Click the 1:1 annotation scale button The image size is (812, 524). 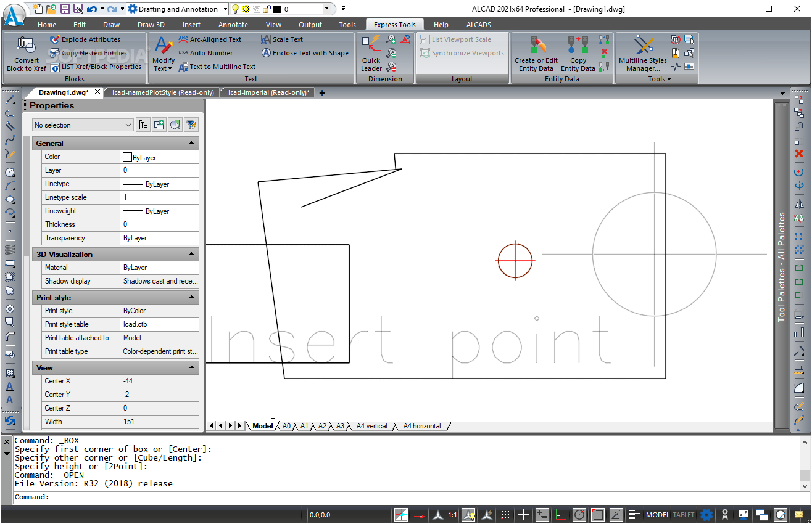click(452, 515)
